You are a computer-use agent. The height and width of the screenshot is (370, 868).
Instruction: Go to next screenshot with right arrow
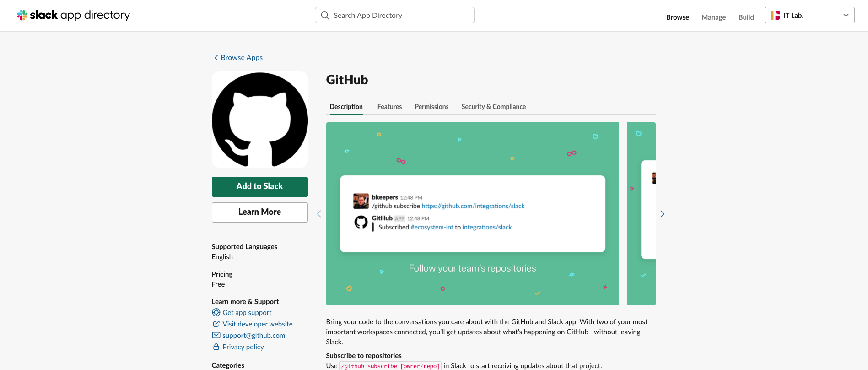click(x=662, y=214)
